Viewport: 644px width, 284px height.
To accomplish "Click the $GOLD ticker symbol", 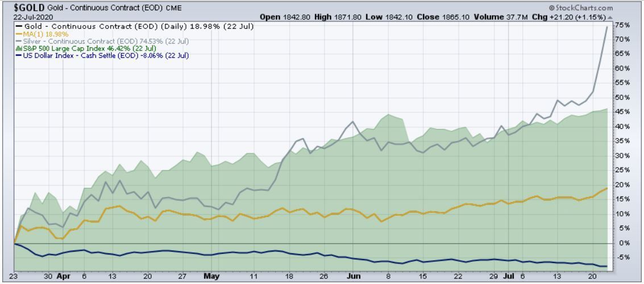I will point(29,7).
